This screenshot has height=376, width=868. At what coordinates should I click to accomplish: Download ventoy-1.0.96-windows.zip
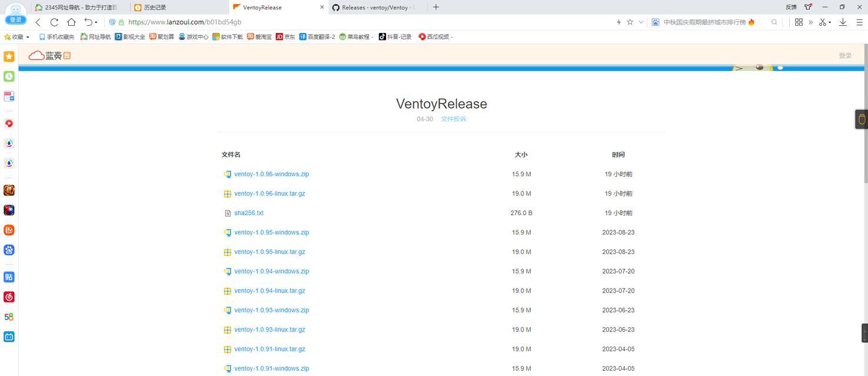coord(272,174)
